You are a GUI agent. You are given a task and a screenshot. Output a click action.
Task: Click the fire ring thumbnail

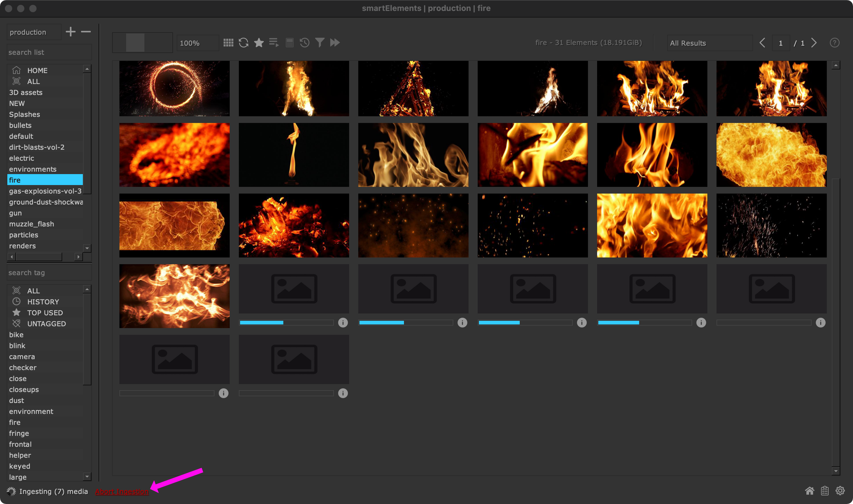(174, 88)
